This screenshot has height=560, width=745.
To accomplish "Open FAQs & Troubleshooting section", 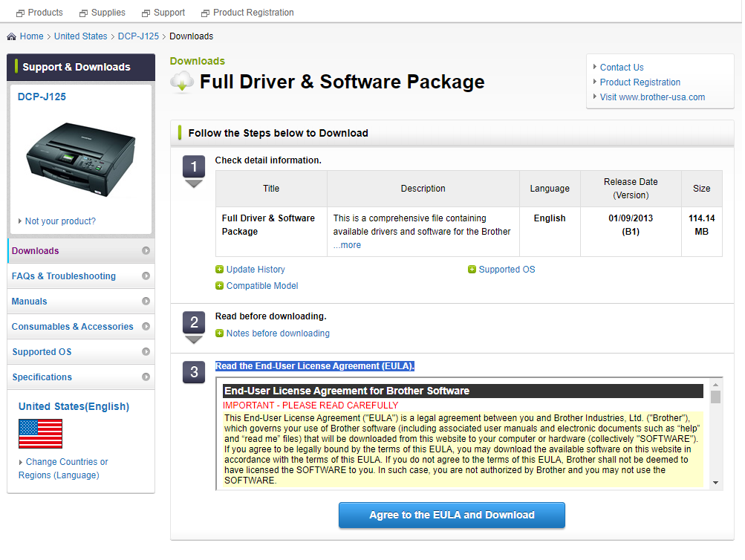I will tap(81, 276).
